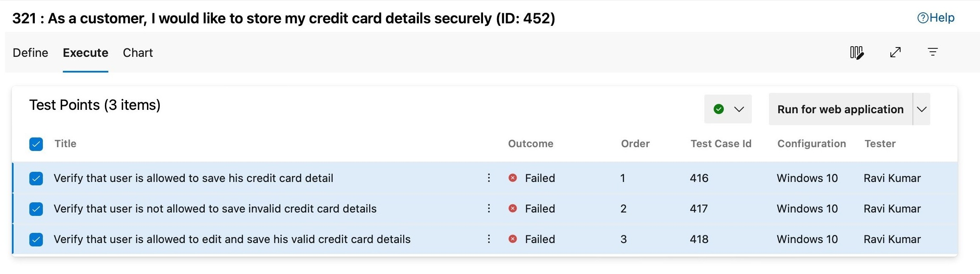This screenshot has width=980, height=274.
Task: Expand the Run for web application dropdown arrow
Action: 922,109
